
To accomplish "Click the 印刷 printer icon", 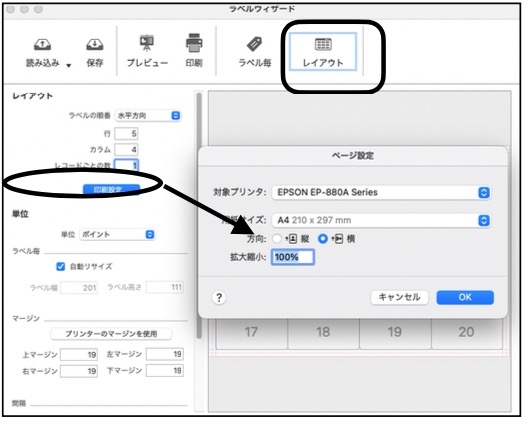I will [194, 43].
